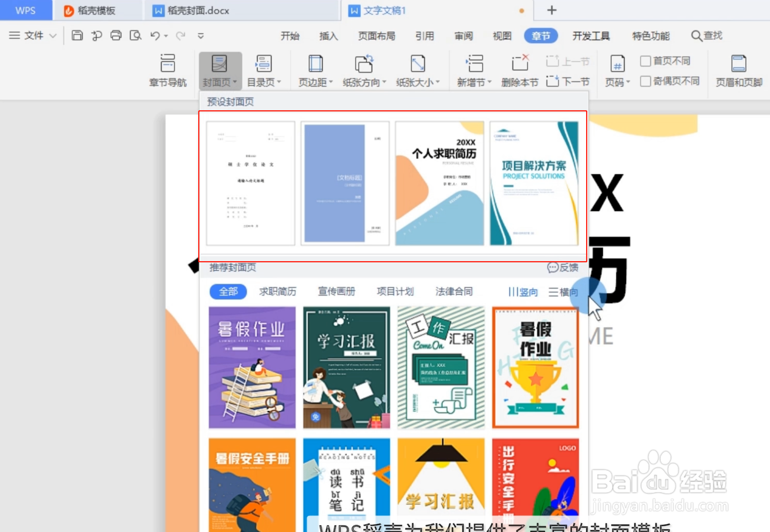Open Print Preview icon
This screenshot has width=770, height=532.
pos(135,36)
